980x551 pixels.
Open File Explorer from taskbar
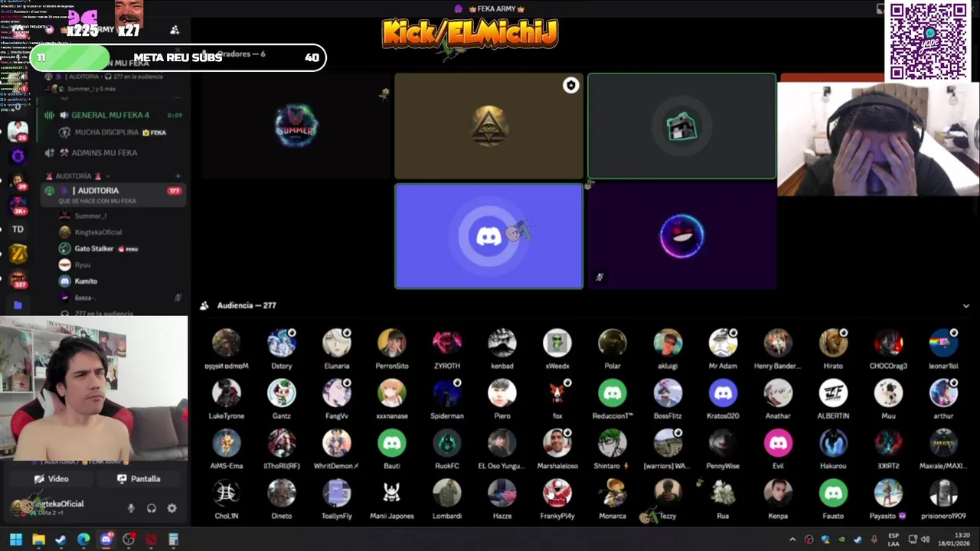click(x=38, y=540)
